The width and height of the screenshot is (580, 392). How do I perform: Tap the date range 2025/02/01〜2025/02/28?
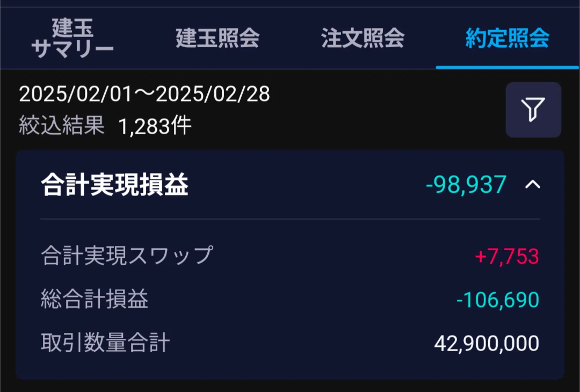pyautogui.click(x=144, y=94)
